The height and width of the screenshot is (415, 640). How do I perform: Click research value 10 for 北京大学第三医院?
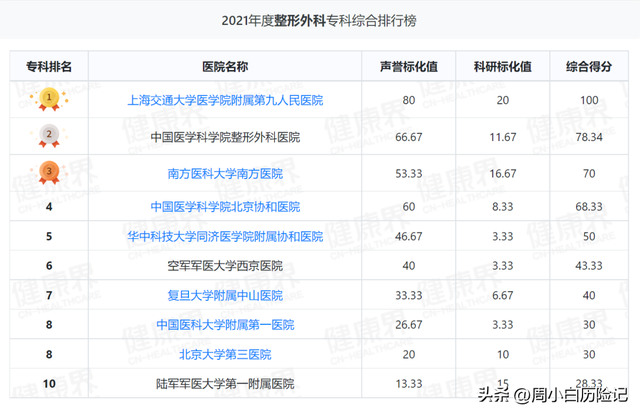click(x=502, y=354)
